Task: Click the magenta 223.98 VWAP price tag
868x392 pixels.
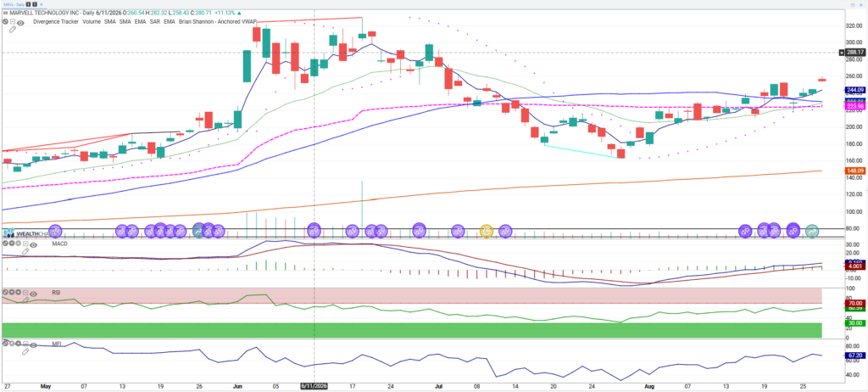Action: click(854, 107)
